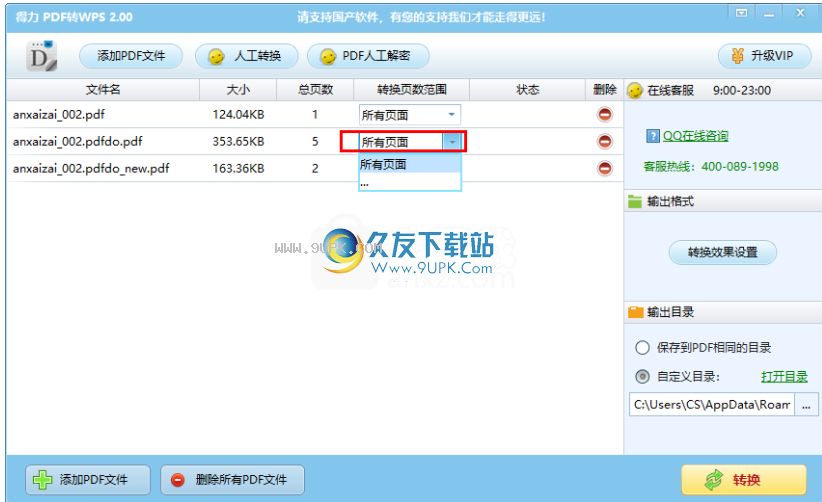
Task: Click the 353.65KB size cell
Action: [238, 141]
